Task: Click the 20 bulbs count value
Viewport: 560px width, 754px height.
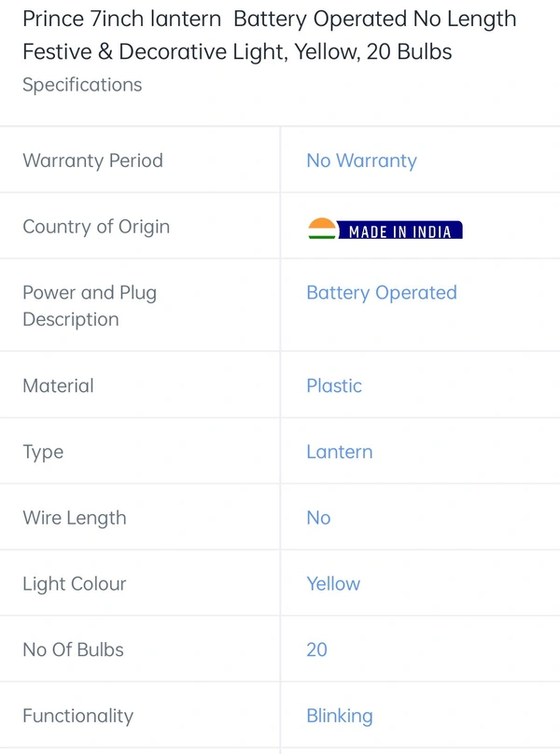Action: click(317, 649)
